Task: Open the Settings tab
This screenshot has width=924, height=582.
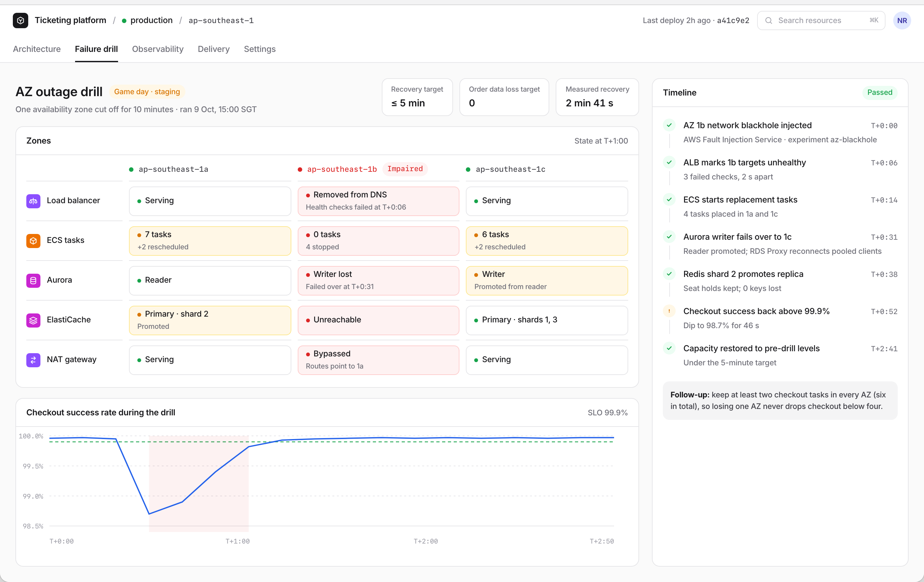Action: [260, 49]
